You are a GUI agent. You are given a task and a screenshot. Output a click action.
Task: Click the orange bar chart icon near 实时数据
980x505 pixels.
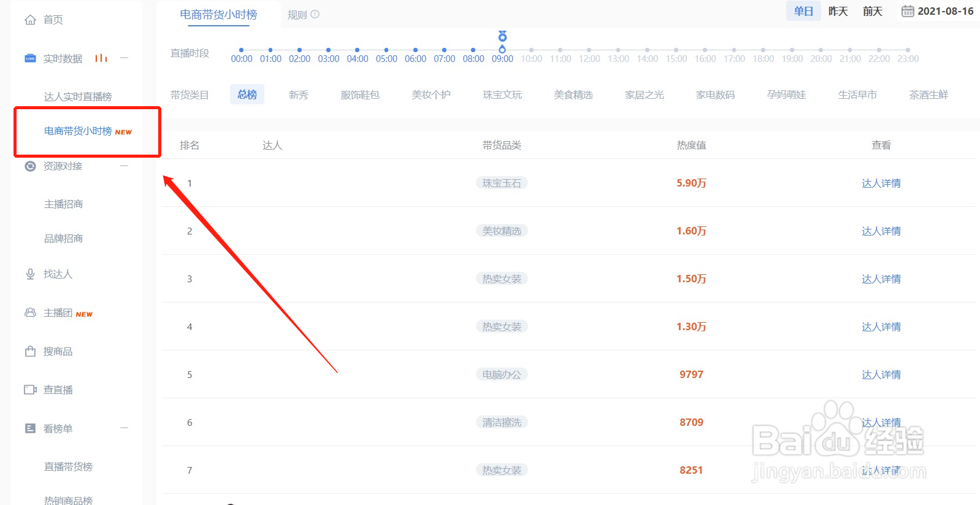(101, 58)
